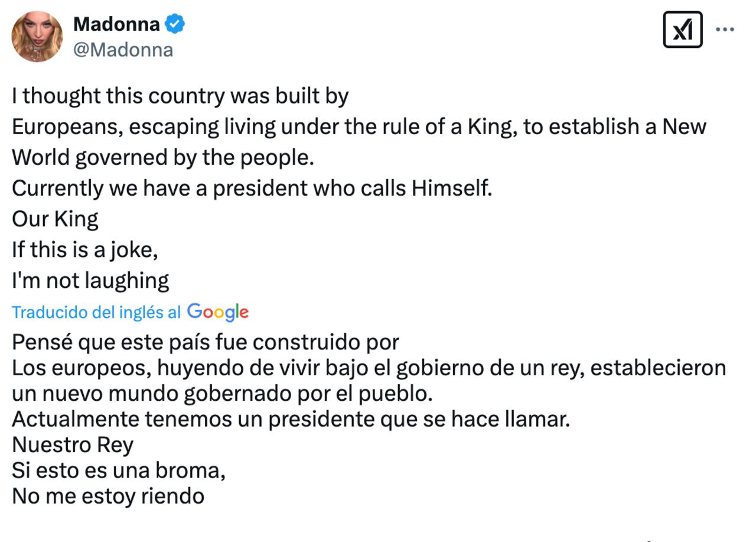Viewport: 756px width, 542px height.
Task: Click 'Traducido del inglés al' translation link
Action: (x=94, y=311)
